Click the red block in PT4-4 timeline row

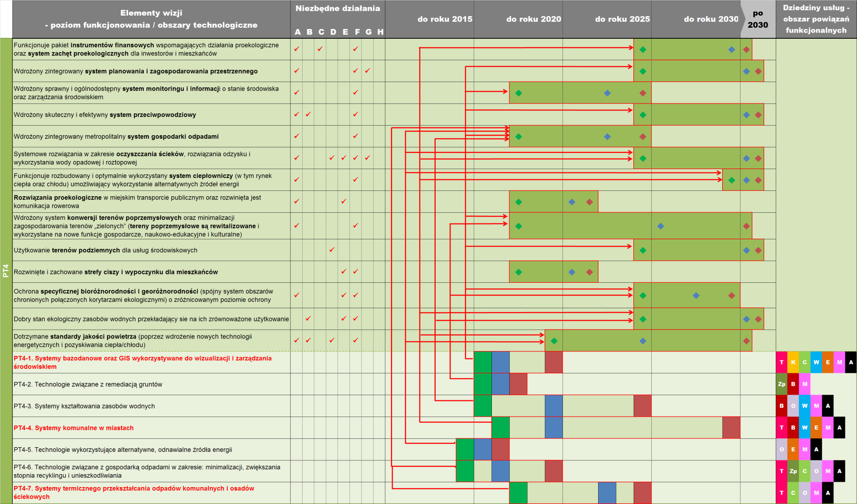click(x=732, y=428)
